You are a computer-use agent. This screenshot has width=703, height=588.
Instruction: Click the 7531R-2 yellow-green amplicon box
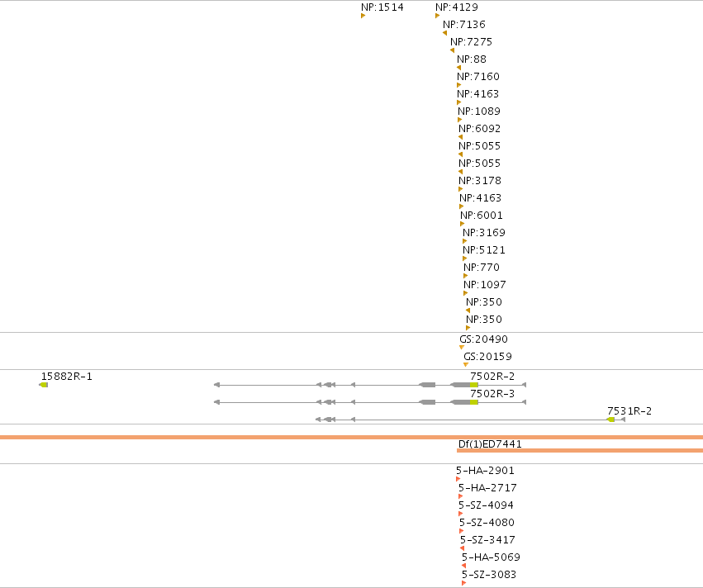pos(610,420)
